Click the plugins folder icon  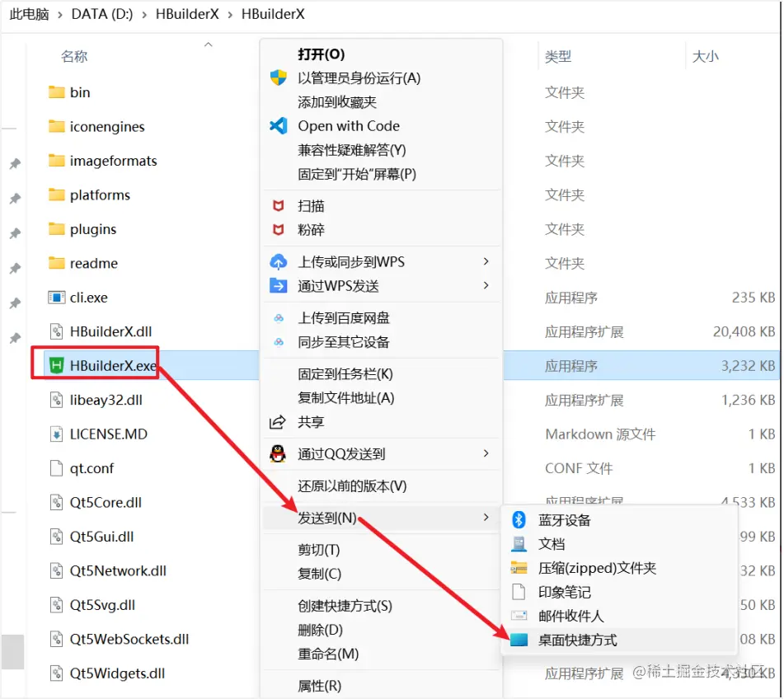tap(57, 229)
